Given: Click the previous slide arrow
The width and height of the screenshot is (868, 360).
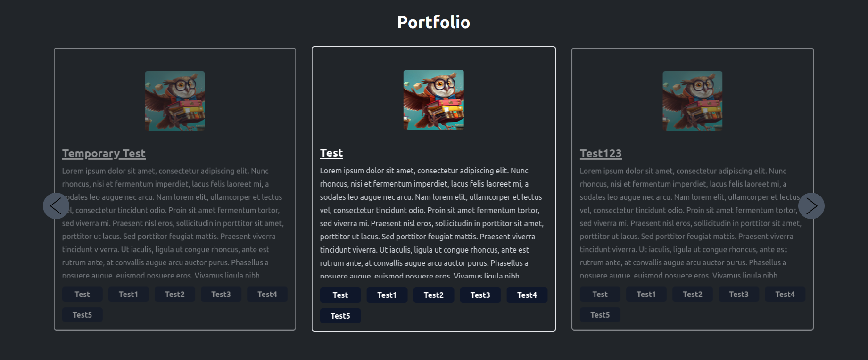Looking at the screenshot, I should pyautogui.click(x=56, y=206).
